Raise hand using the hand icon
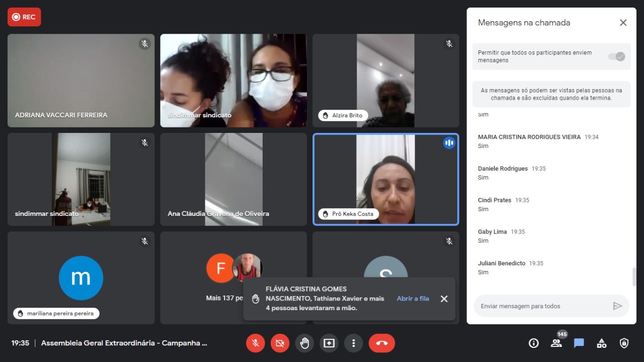Image resolution: width=644 pixels, height=362 pixels. 304,343
